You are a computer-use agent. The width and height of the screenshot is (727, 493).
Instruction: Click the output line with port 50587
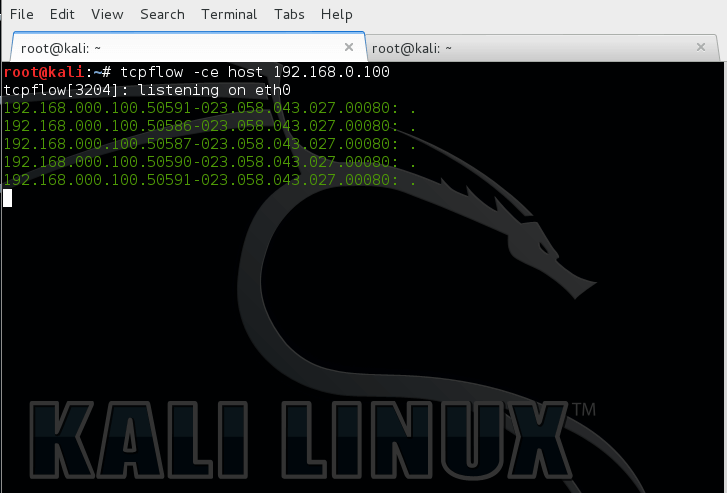(x=200, y=144)
